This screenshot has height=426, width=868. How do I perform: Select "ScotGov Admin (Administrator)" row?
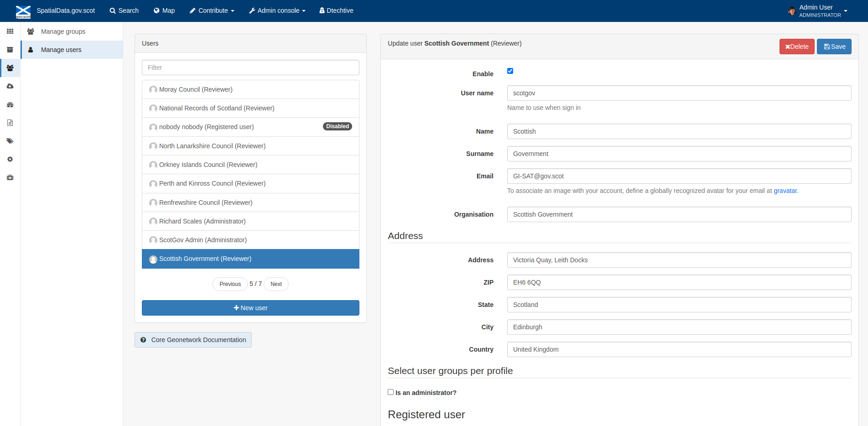pos(250,240)
